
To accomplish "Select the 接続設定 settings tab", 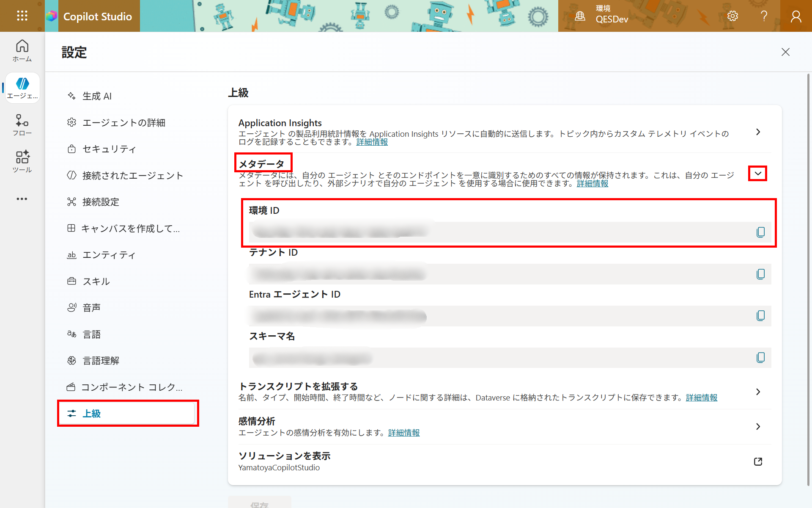I will (x=127, y=202).
